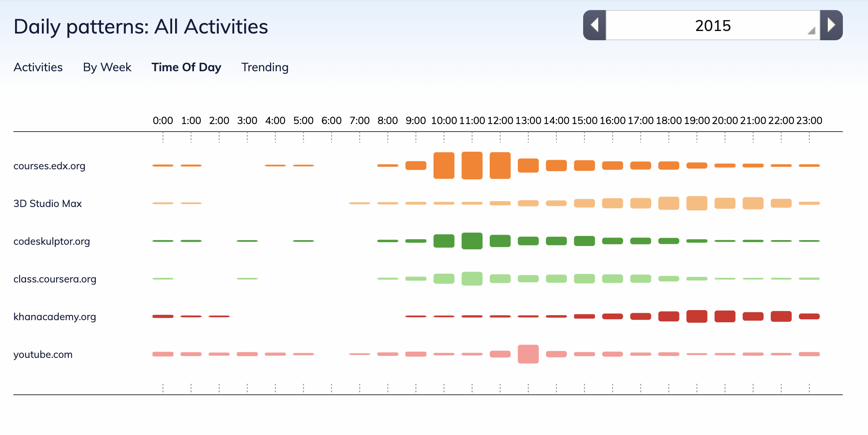Select youtube.com bar at 0:00
Image resolution: width=868 pixels, height=435 pixels.
(163, 354)
